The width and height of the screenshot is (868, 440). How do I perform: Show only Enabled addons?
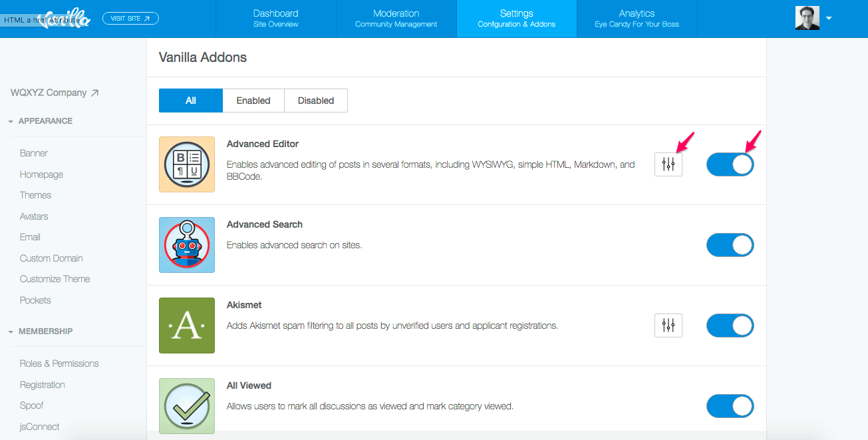click(253, 101)
